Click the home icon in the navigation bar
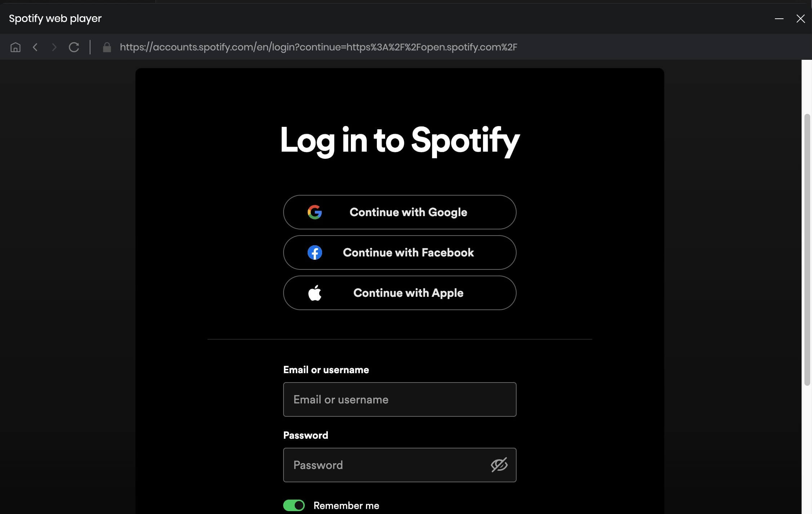This screenshot has height=514, width=812. click(x=15, y=47)
